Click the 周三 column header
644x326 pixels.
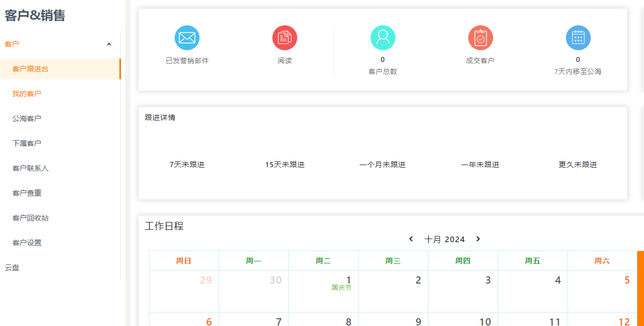pyautogui.click(x=393, y=261)
